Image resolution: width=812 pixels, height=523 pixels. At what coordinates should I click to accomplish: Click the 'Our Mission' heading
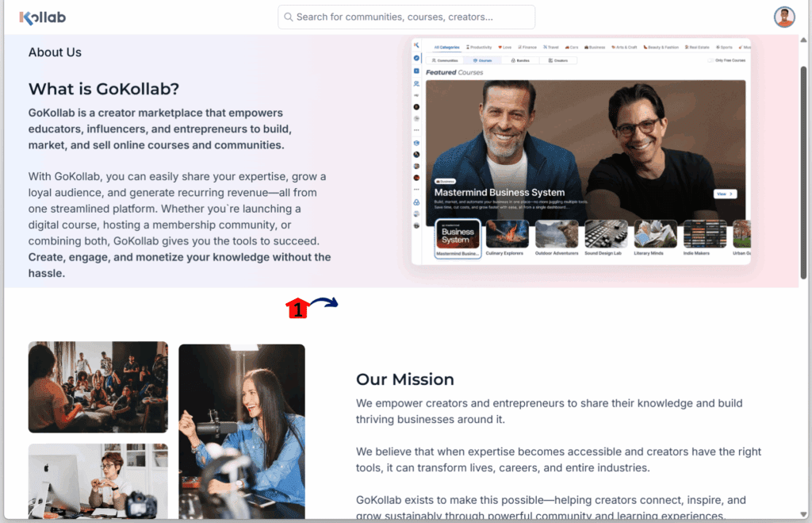[405, 379]
